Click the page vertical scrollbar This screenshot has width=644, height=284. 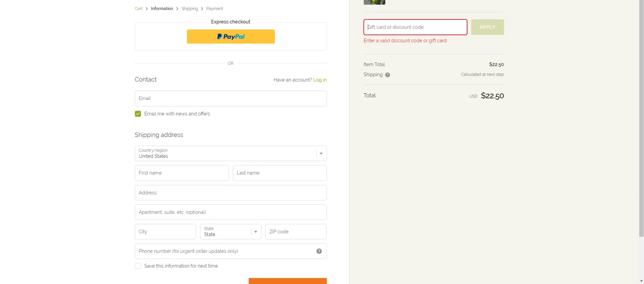641,129
